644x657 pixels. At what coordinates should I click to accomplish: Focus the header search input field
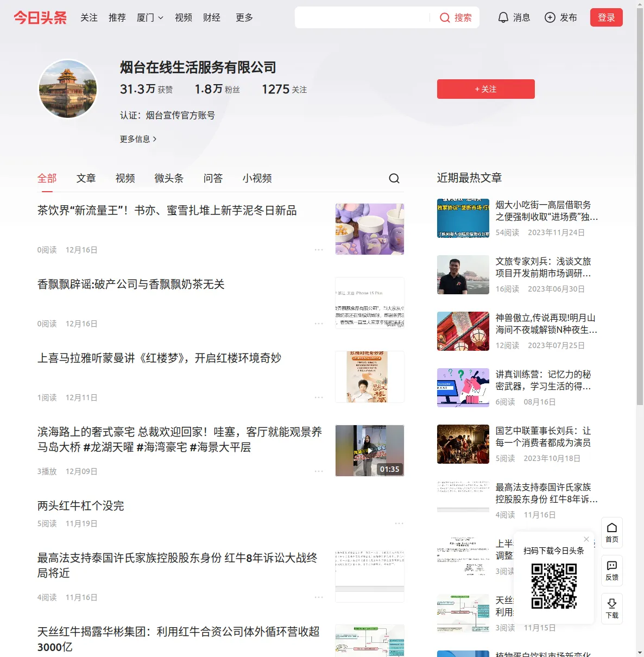coord(362,17)
